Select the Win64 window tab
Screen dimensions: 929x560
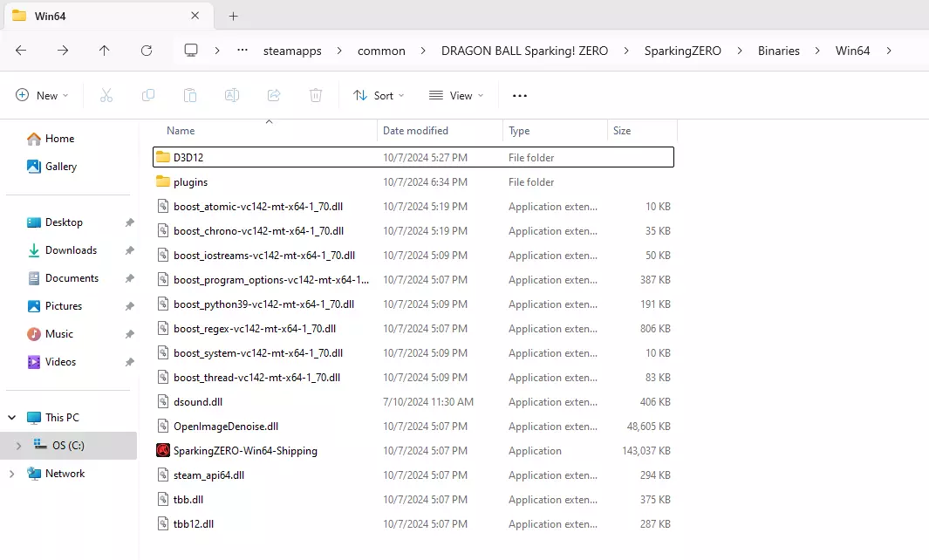point(108,16)
